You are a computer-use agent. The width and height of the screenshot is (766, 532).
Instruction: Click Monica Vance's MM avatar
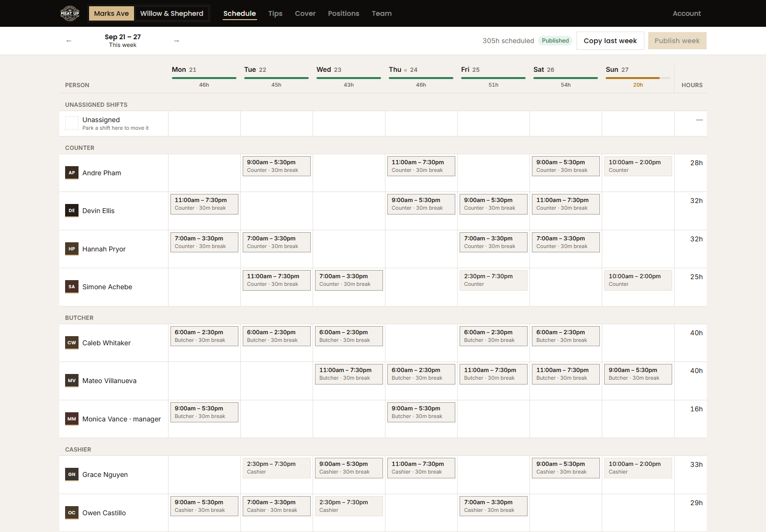(72, 419)
